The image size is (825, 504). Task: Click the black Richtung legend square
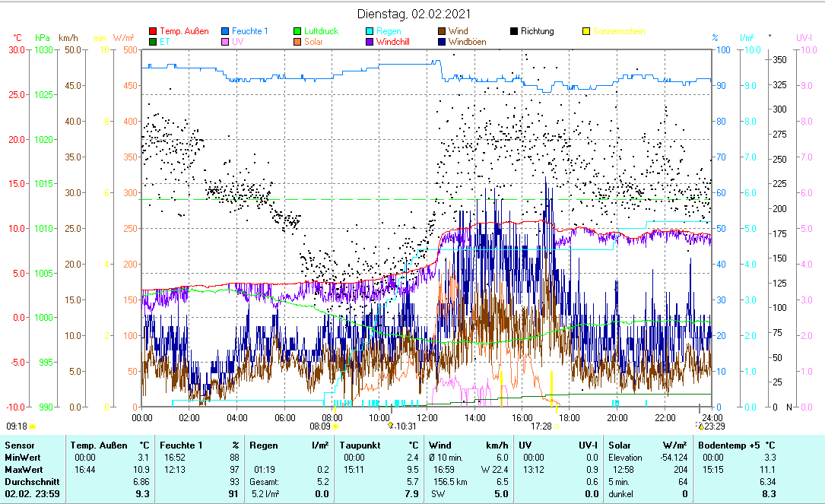[x=514, y=32]
